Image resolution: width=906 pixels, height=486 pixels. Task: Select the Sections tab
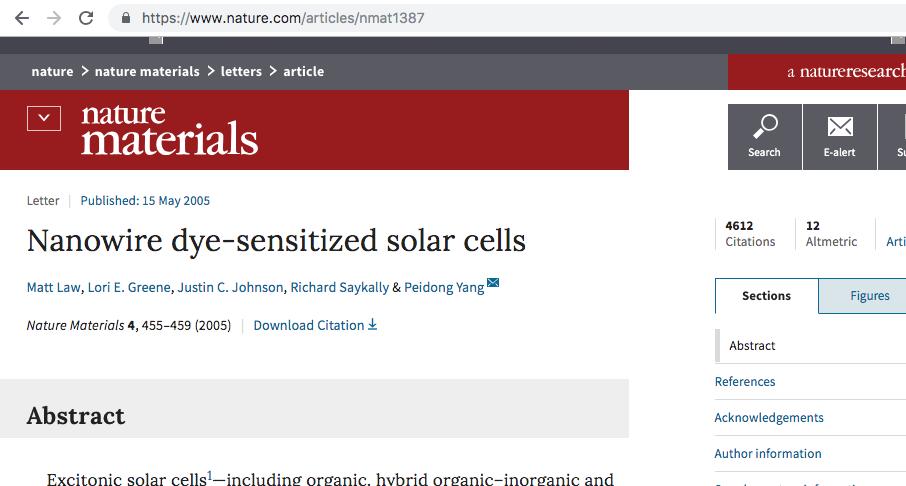pyautogui.click(x=766, y=296)
